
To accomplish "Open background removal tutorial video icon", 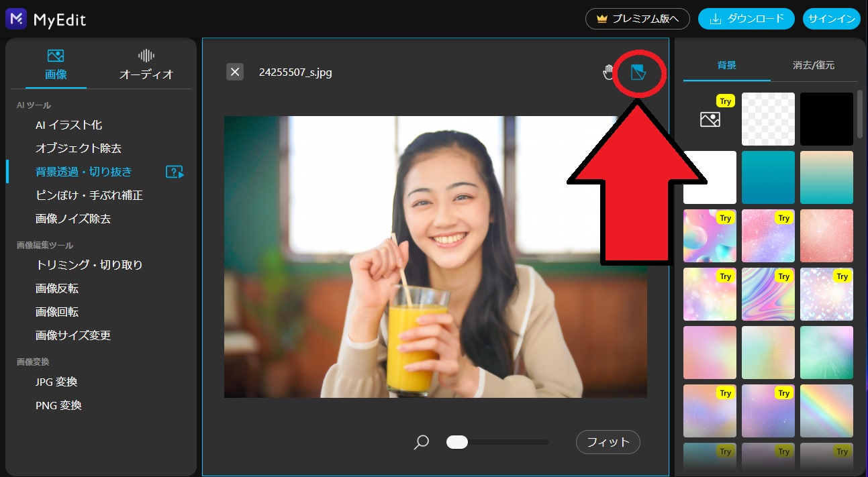I will tap(175, 172).
